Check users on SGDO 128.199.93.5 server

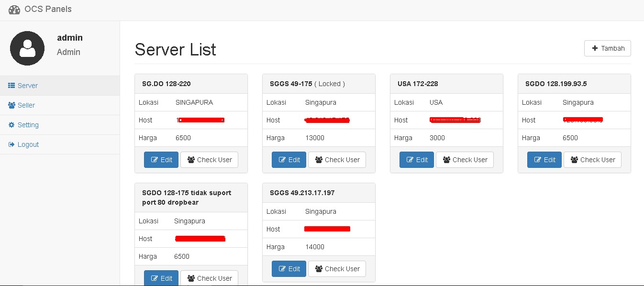point(592,159)
